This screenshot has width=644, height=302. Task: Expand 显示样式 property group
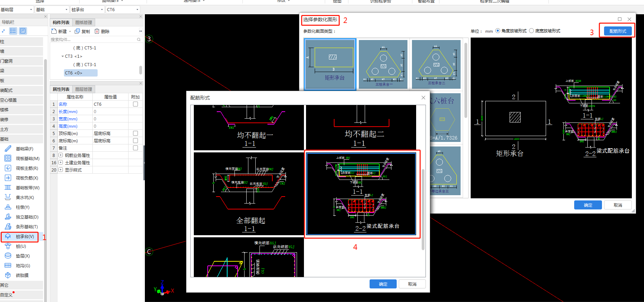pos(61,170)
